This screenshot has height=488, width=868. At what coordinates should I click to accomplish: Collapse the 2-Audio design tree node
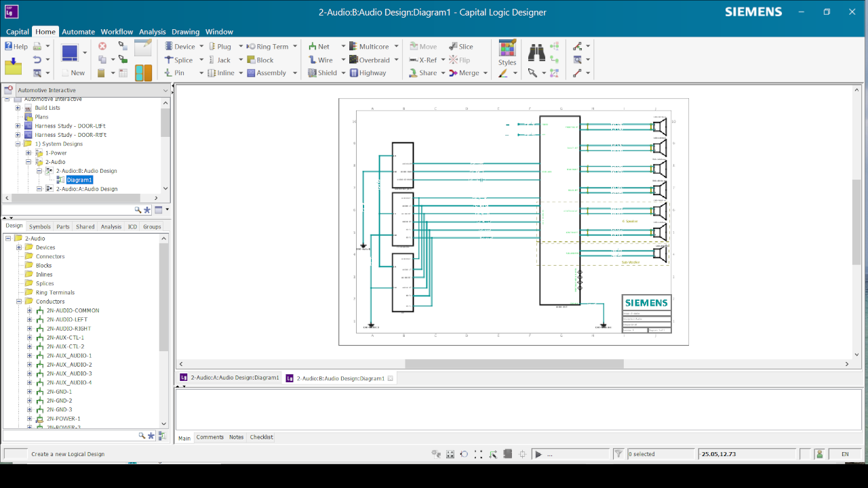[28, 162]
